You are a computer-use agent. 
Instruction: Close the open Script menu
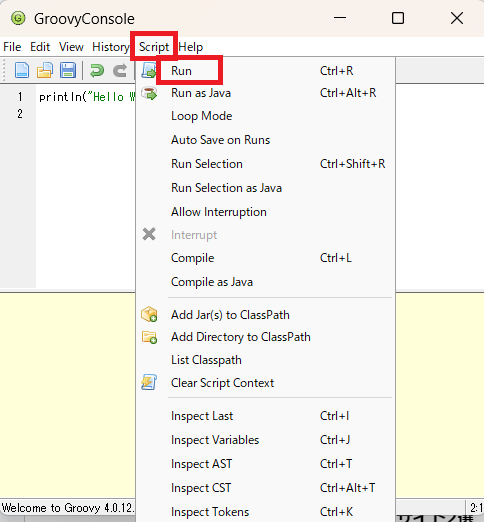click(154, 47)
